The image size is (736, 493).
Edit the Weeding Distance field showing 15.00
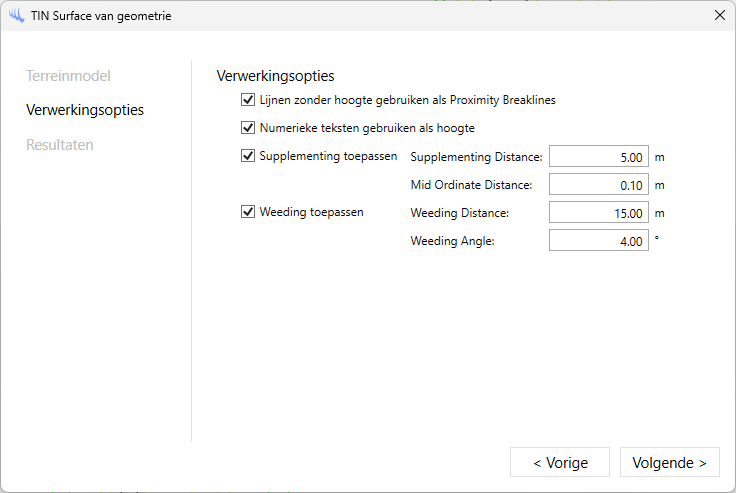click(598, 213)
